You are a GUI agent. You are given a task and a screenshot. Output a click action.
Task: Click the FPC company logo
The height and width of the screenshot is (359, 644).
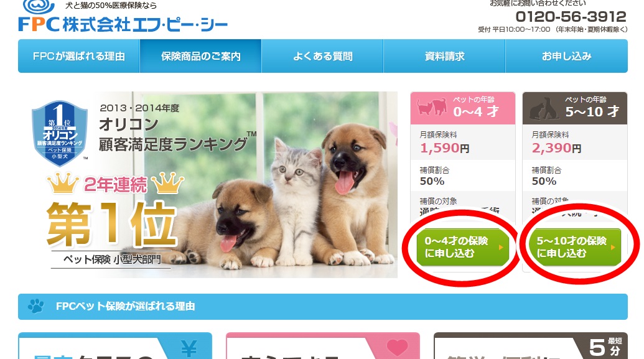pos(123,17)
